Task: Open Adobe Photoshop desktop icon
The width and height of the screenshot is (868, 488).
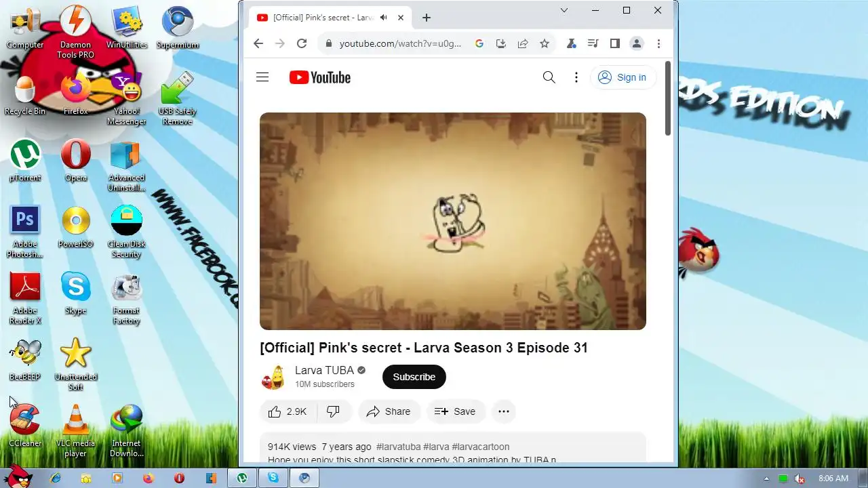Action: [25, 232]
